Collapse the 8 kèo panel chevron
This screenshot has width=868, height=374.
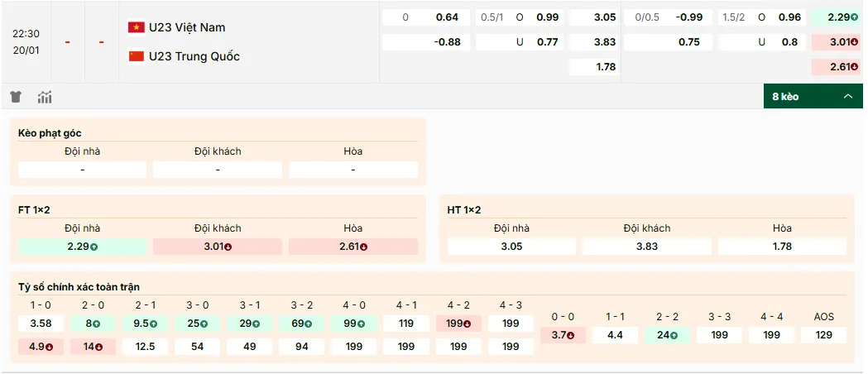tap(847, 97)
